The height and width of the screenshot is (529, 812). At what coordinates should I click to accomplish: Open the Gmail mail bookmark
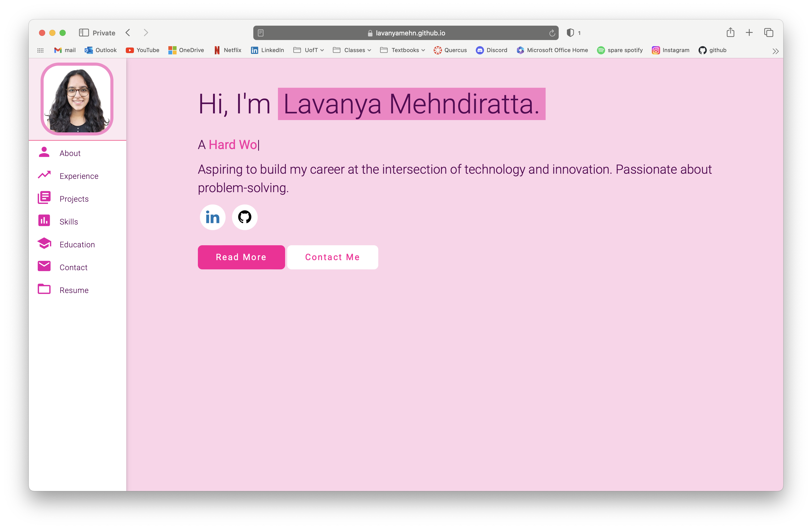click(x=64, y=50)
